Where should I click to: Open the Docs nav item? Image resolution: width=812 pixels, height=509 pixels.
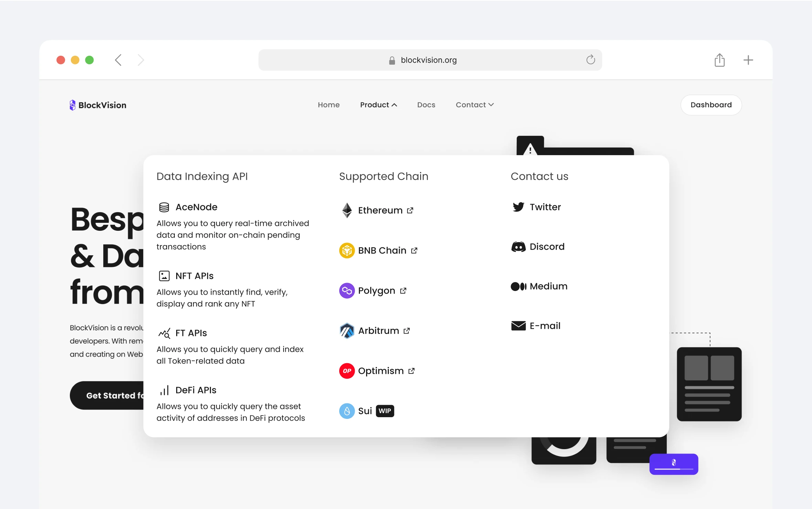[x=426, y=105]
